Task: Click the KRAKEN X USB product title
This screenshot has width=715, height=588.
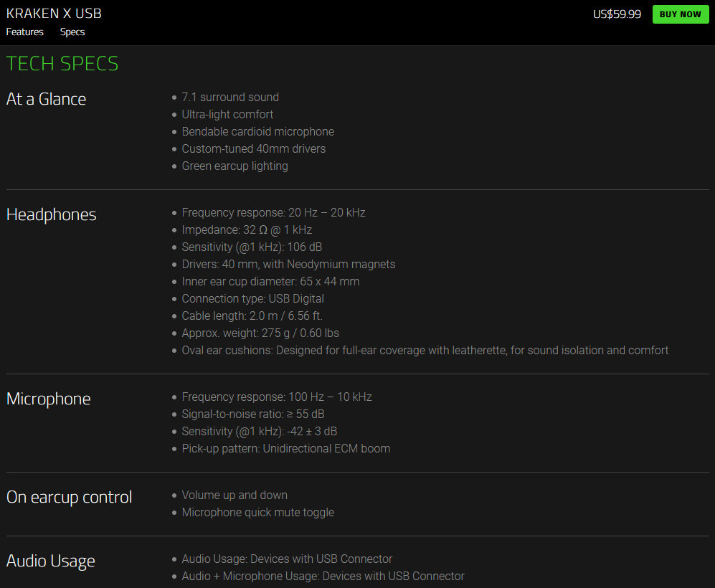Action: (54, 14)
